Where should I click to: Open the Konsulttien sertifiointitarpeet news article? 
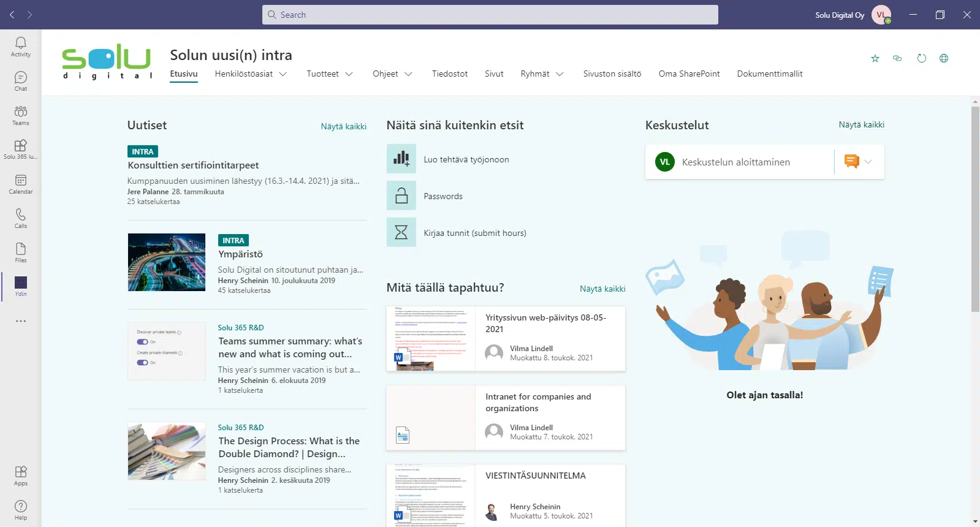tap(193, 165)
